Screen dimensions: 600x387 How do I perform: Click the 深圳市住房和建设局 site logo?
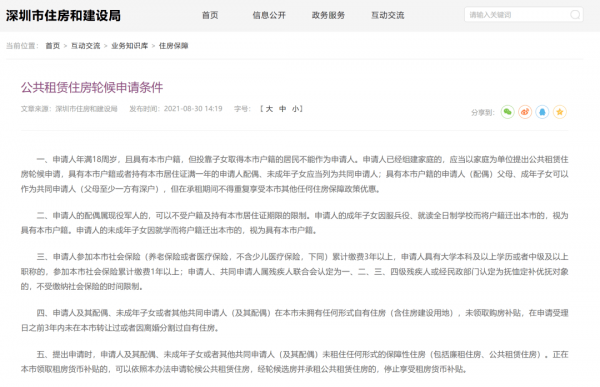64,16
